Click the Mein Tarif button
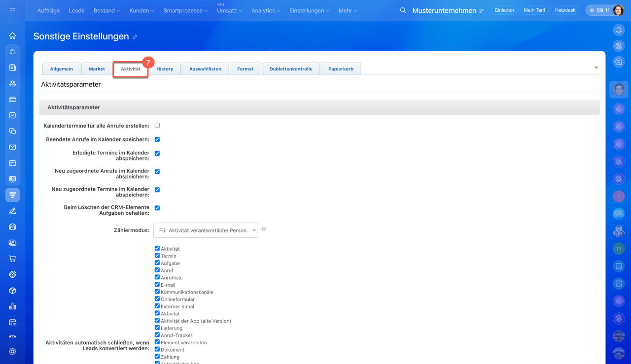631x364 pixels. [534, 10]
